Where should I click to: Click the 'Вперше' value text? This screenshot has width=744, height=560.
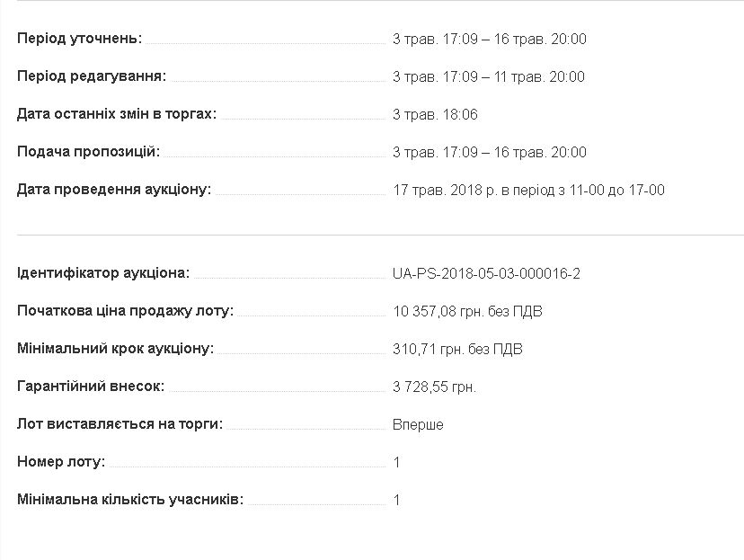418,424
